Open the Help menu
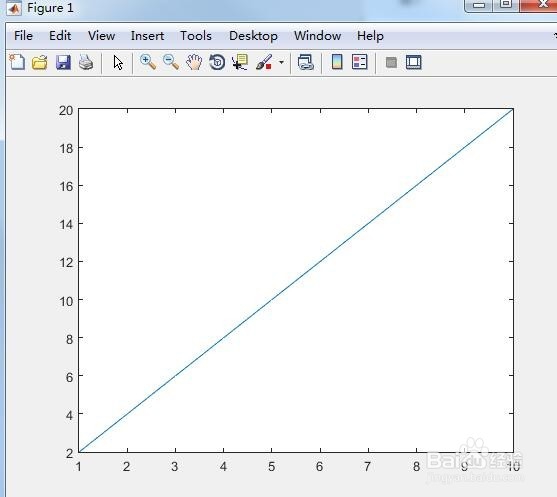The height and width of the screenshot is (497, 557). (370, 36)
